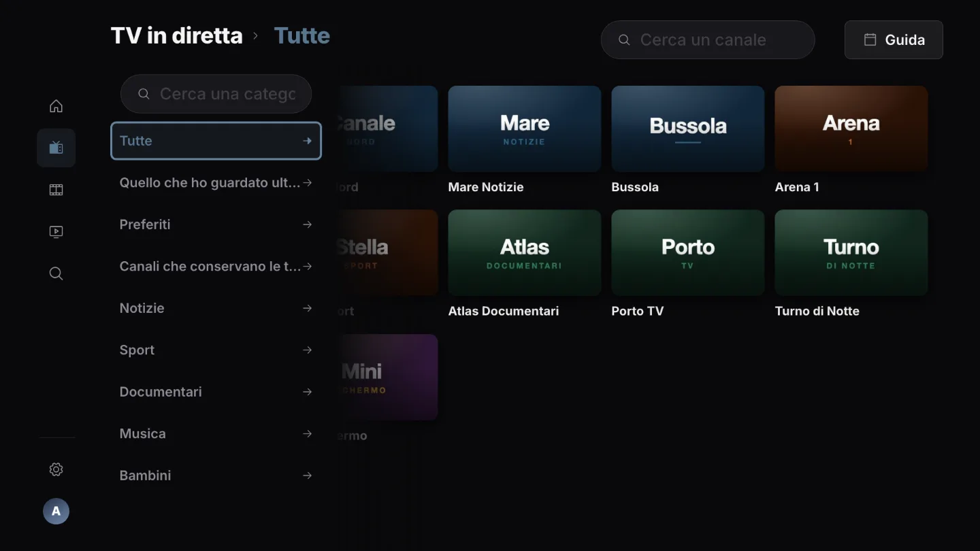Open the Bambini category
Image resolution: width=980 pixels, height=551 pixels.
(216, 475)
